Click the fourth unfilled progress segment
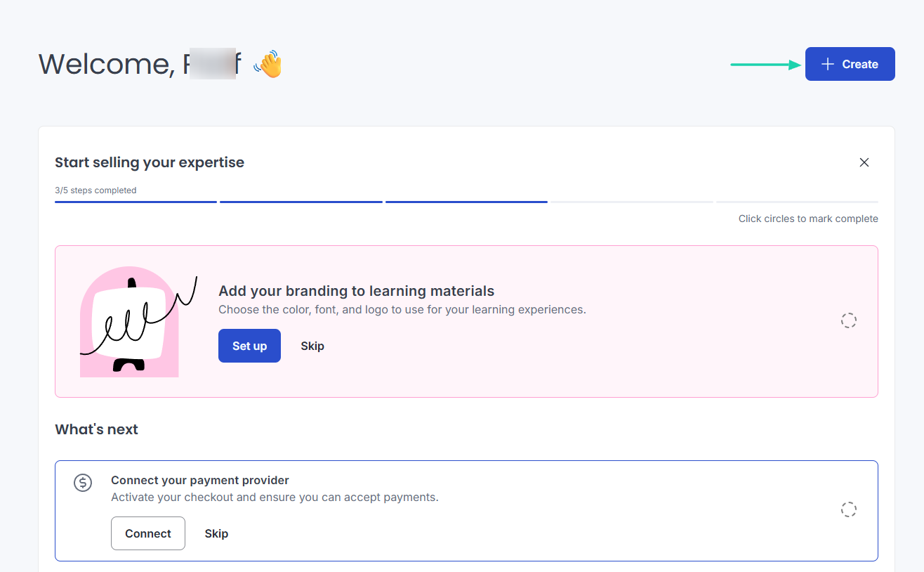The height and width of the screenshot is (572, 924). click(x=631, y=202)
